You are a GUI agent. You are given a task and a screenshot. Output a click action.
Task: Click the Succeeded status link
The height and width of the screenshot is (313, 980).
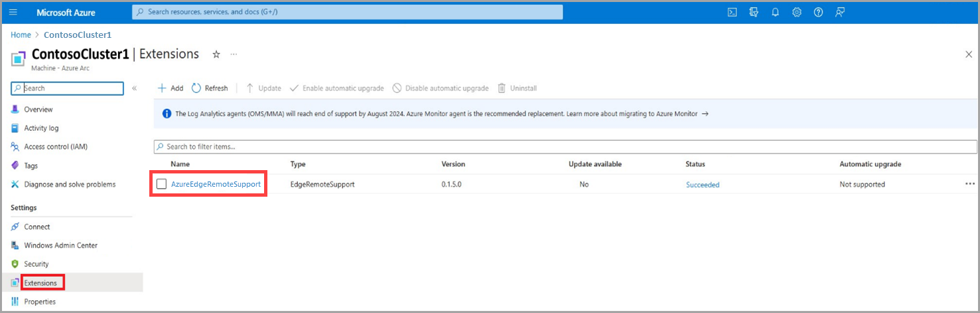[703, 185]
